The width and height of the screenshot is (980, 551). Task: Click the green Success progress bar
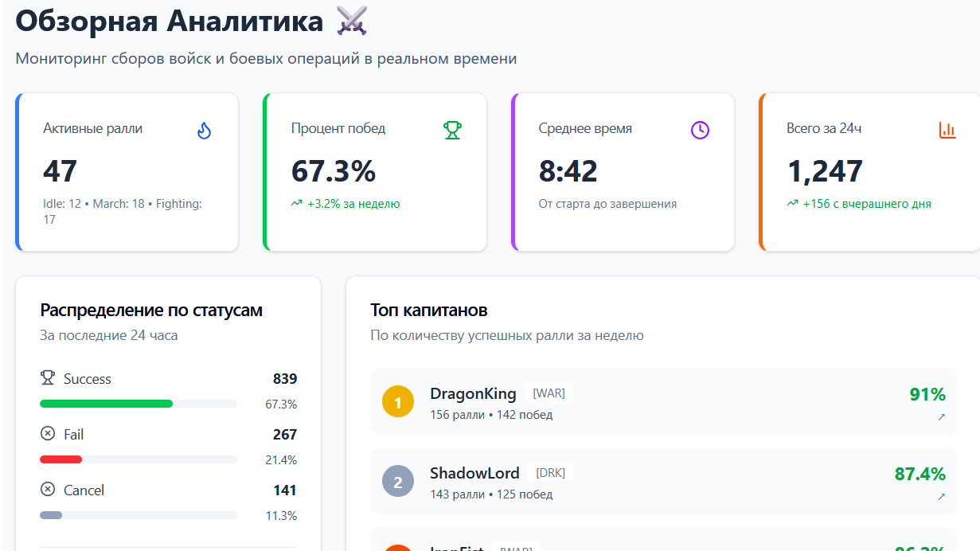pyautogui.click(x=106, y=404)
